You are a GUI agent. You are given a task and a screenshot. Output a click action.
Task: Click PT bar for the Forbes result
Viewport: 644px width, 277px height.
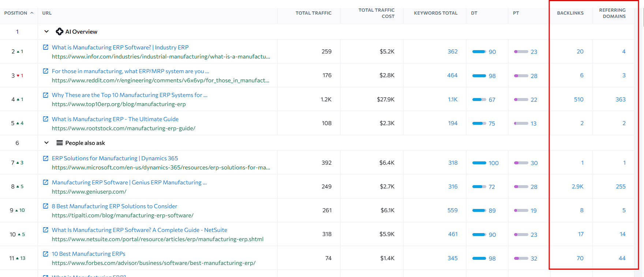tap(521, 258)
